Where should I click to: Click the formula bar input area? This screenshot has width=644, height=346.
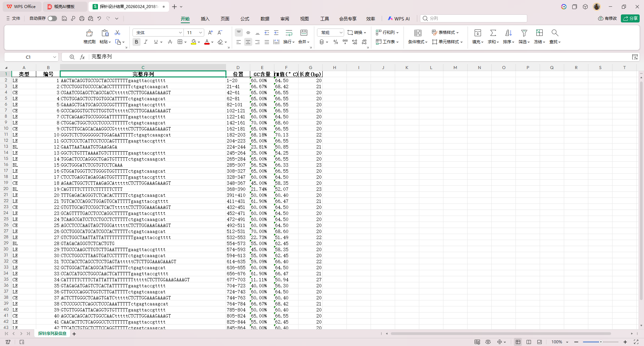pos(201,57)
